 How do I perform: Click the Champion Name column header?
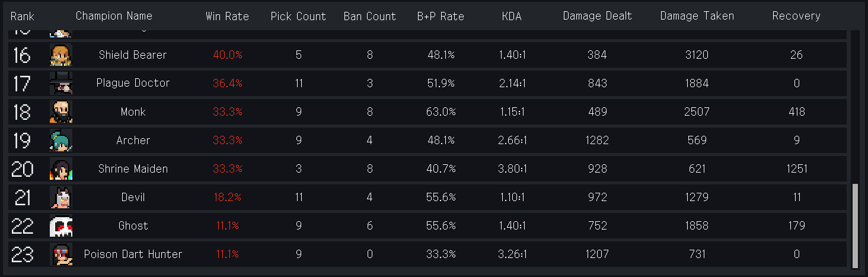(114, 16)
